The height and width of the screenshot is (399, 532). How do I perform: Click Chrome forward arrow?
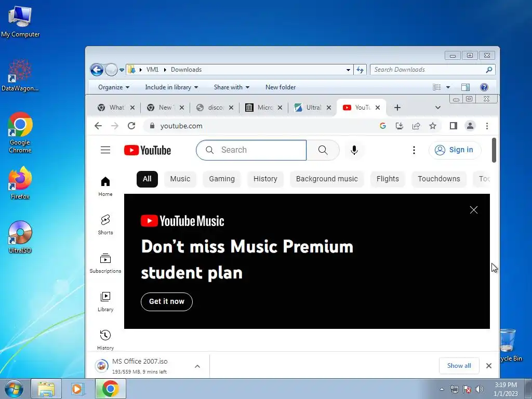[115, 126]
